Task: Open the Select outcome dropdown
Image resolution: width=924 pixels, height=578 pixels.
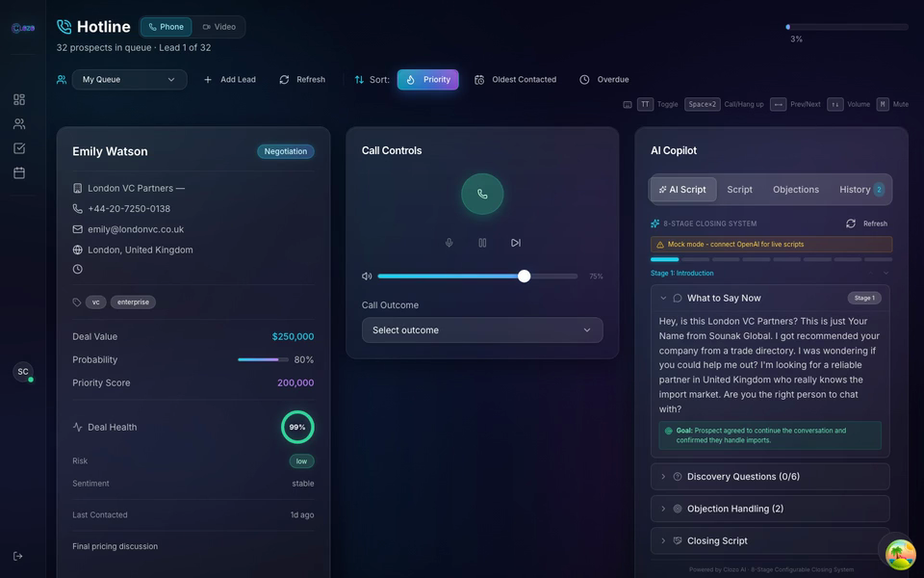Action: pos(482,329)
